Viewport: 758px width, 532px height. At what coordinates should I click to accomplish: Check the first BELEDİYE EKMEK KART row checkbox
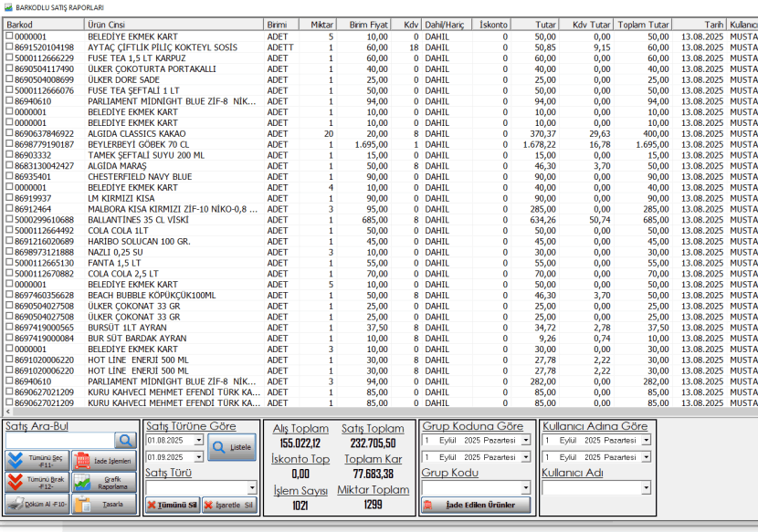coord(9,36)
